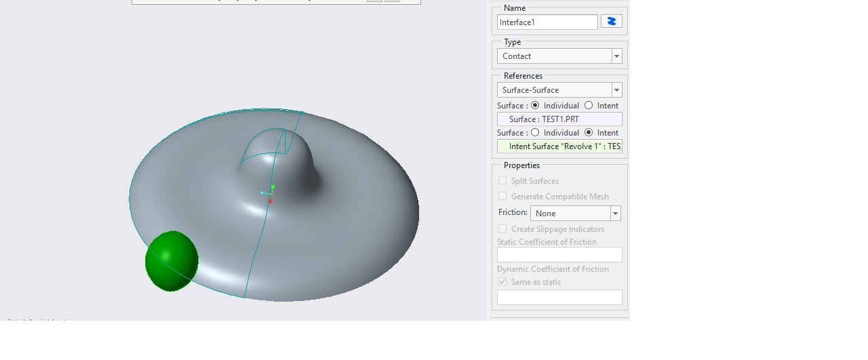Image resolution: width=868 pixels, height=360 pixels.
Task: Toggle the Same as static checkbox
Action: tap(502, 282)
